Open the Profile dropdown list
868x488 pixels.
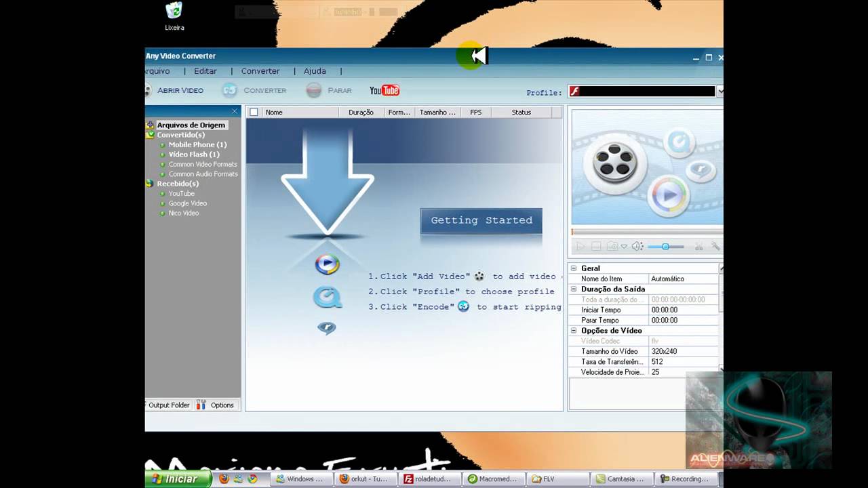point(720,91)
